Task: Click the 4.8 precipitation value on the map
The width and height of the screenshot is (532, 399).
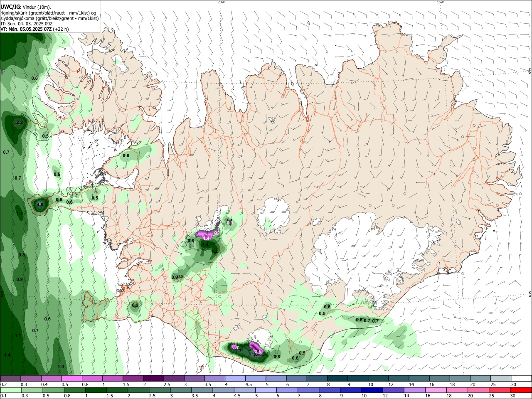Action: pos(40,205)
